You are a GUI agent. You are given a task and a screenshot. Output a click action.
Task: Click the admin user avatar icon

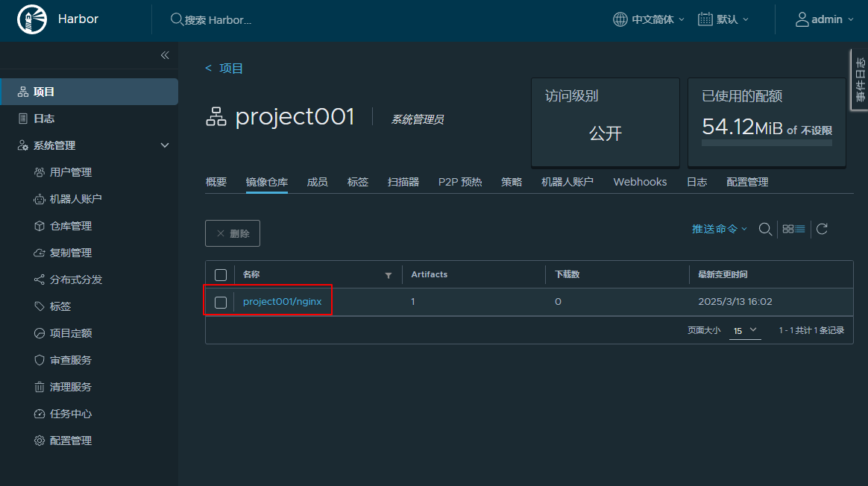coord(802,19)
